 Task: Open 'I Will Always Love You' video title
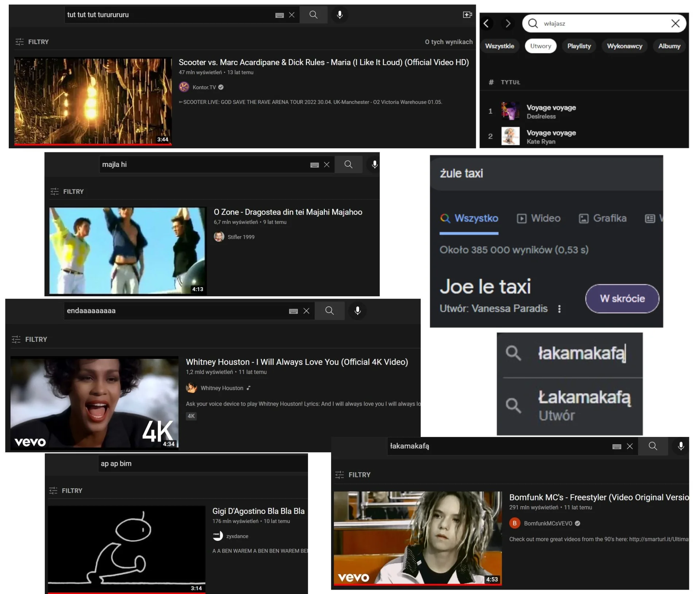pyautogui.click(x=297, y=362)
